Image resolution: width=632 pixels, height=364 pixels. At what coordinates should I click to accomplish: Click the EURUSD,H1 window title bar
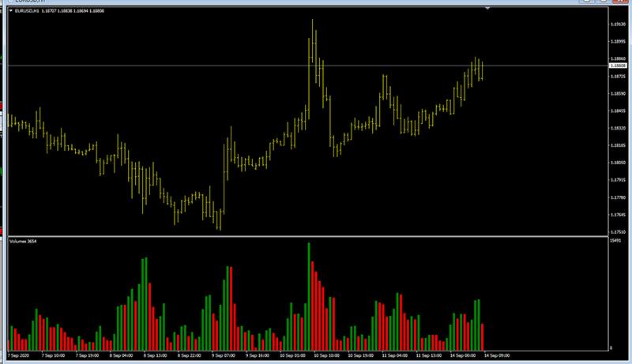[x=237, y=2]
